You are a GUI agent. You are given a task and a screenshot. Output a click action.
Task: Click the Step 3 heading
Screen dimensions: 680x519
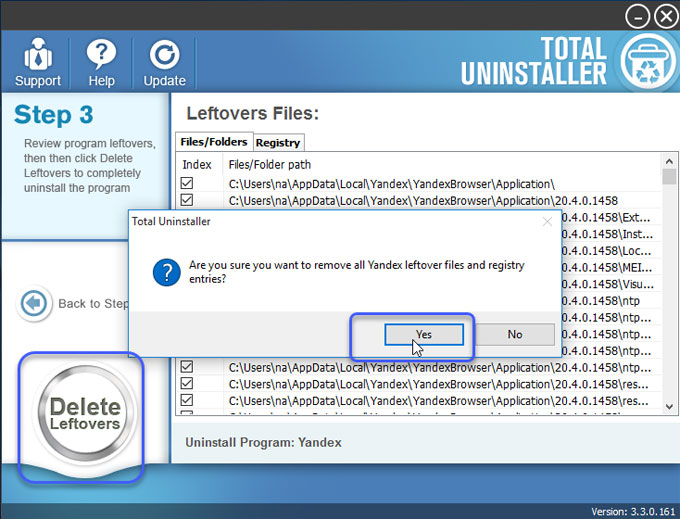(x=54, y=115)
